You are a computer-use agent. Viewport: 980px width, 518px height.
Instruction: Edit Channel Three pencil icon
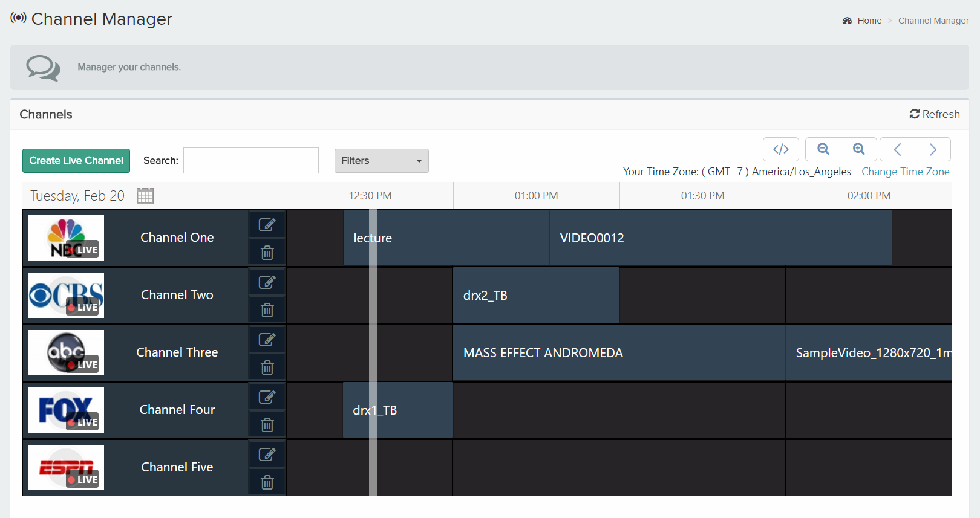tap(267, 340)
